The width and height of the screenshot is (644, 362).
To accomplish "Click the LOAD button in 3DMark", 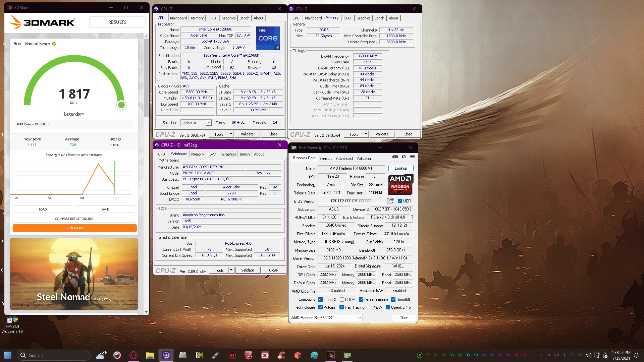I will point(43,209).
